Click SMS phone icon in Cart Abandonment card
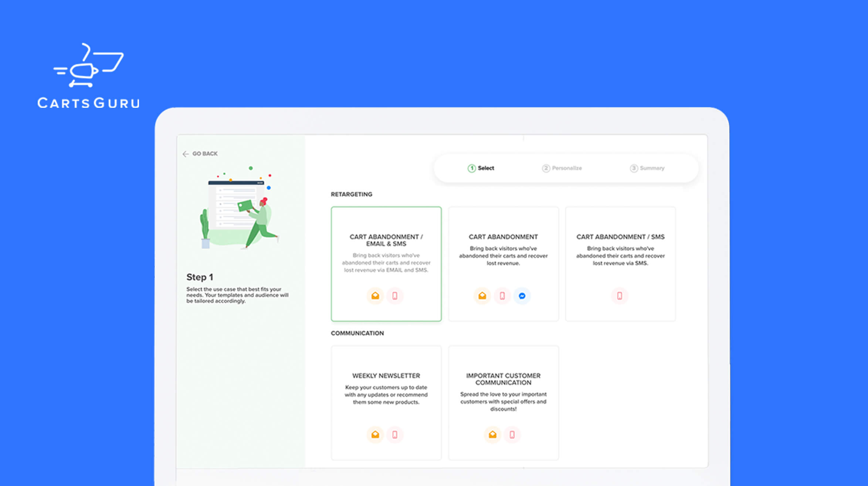868x486 pixels. (x=502, y=296)
